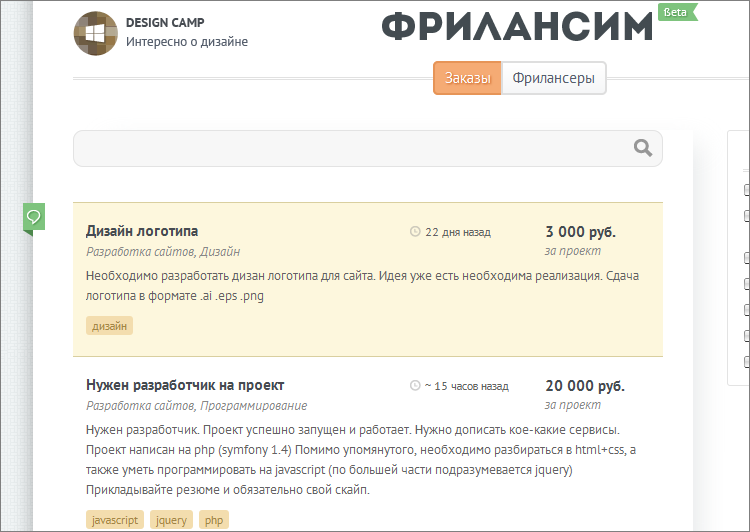Image resolution: width=750 pixels, height=532 pixels.
Task: Switch to the Заказы tab
Action: point(467,78)
